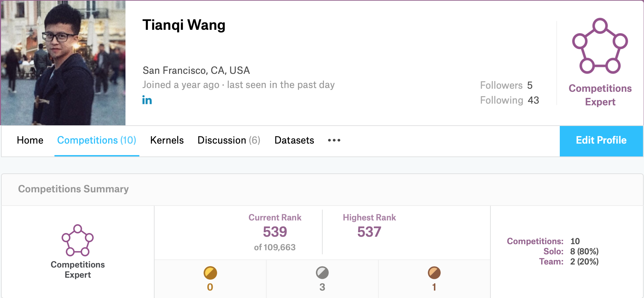Click the bronze medal icon
644x298 pixels.
(434, 273)
